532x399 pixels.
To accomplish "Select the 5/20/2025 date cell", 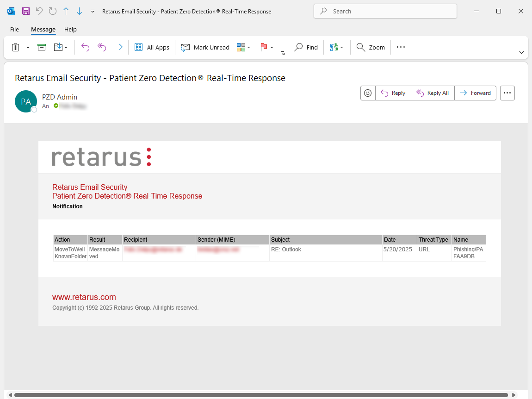I will [399, 253].
